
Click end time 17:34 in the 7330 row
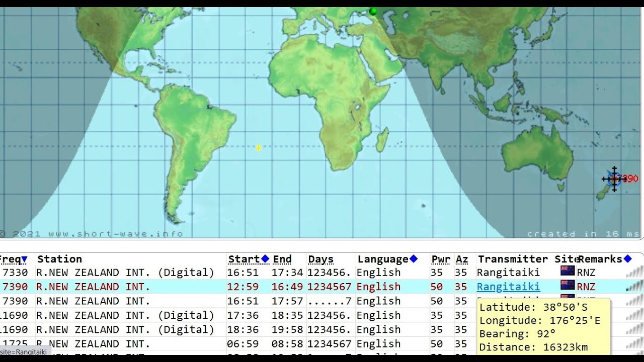tap(288, 273)
